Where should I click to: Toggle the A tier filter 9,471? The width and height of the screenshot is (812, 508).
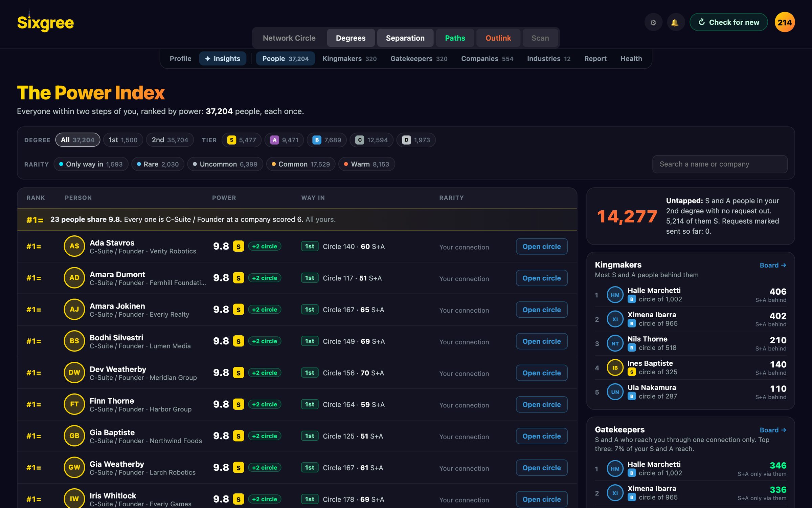(284, 140)
